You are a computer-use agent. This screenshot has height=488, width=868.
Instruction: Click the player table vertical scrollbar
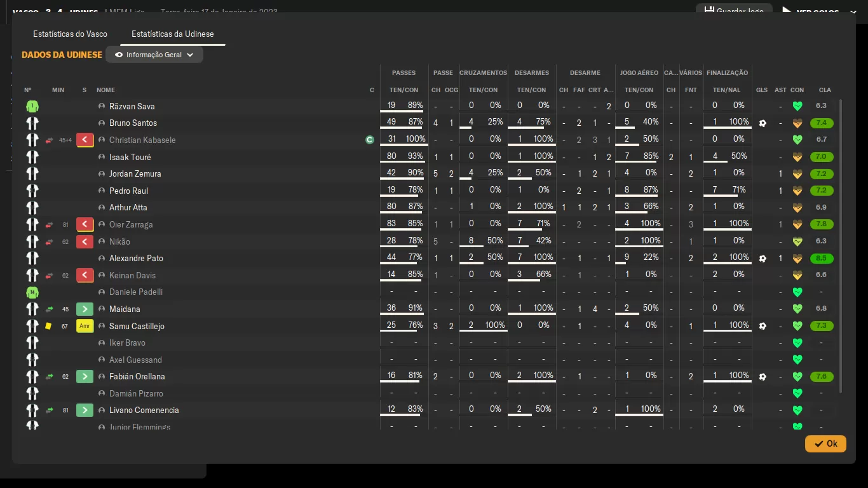point(841,246)
